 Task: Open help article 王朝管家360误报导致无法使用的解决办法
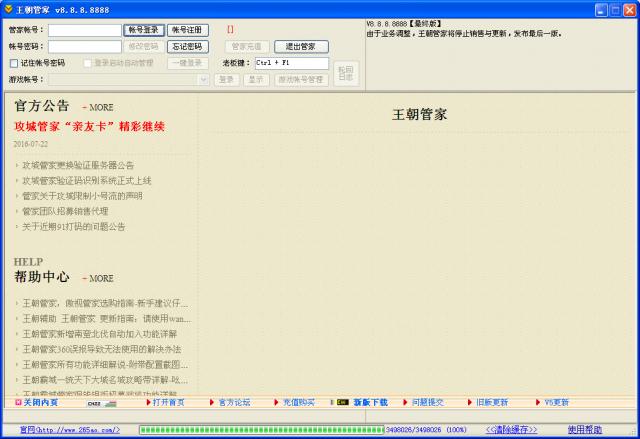(102, 349)
